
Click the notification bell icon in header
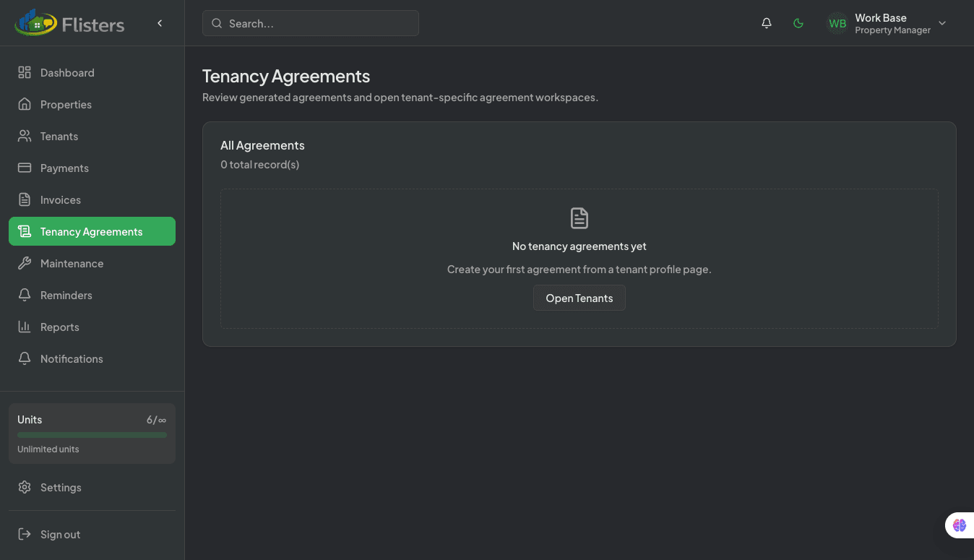[x=767, y=23]
